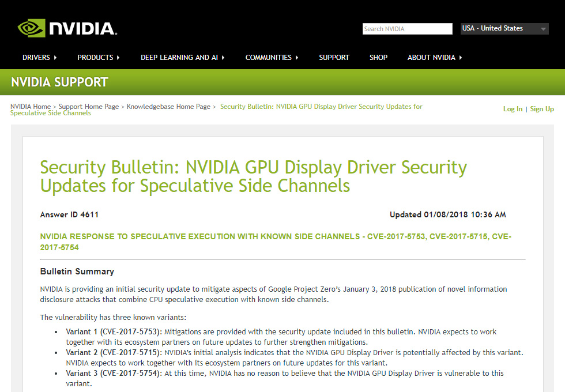
Task: Follow the Support Home Page breadcrumb
Action: (89, 107)
